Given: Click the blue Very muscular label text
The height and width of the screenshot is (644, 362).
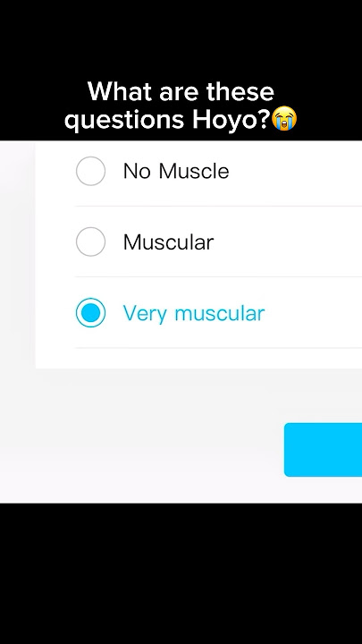Looking at the screenshot, I should coord(194,313).
